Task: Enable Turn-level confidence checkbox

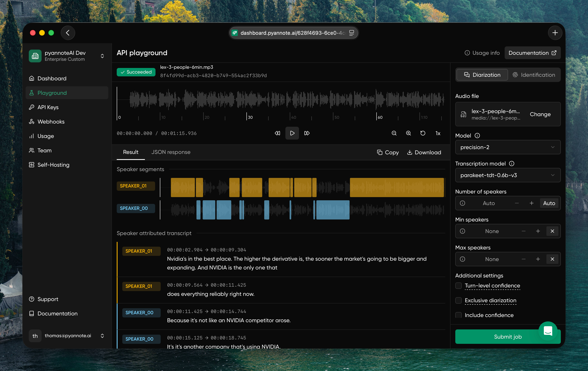Action: click(x=458, y=285)
